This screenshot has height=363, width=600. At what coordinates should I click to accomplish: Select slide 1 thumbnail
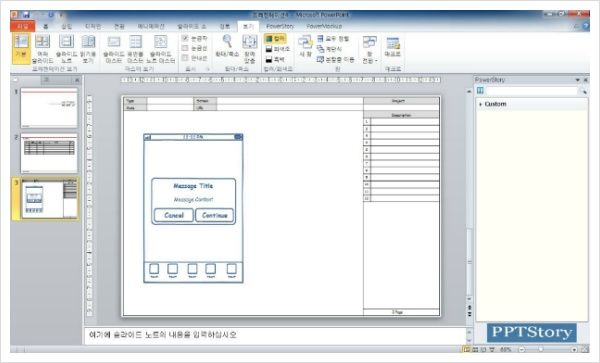[49, 108]
